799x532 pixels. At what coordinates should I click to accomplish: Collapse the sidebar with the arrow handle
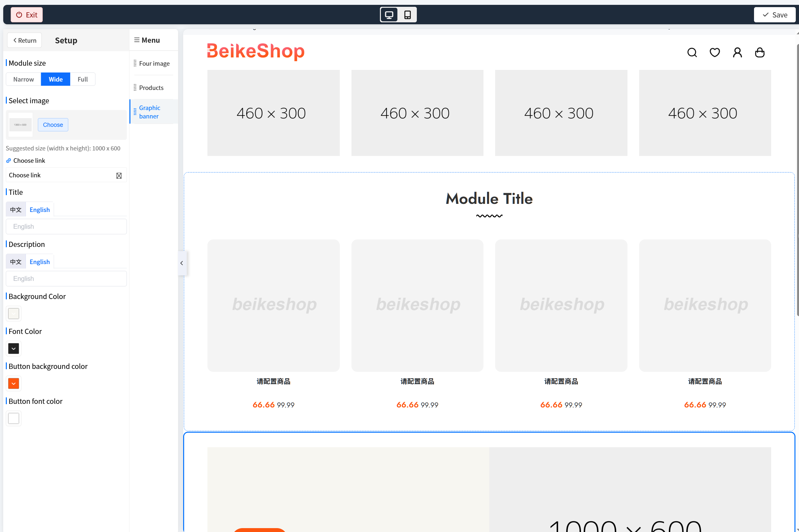(x=182, y=263)
